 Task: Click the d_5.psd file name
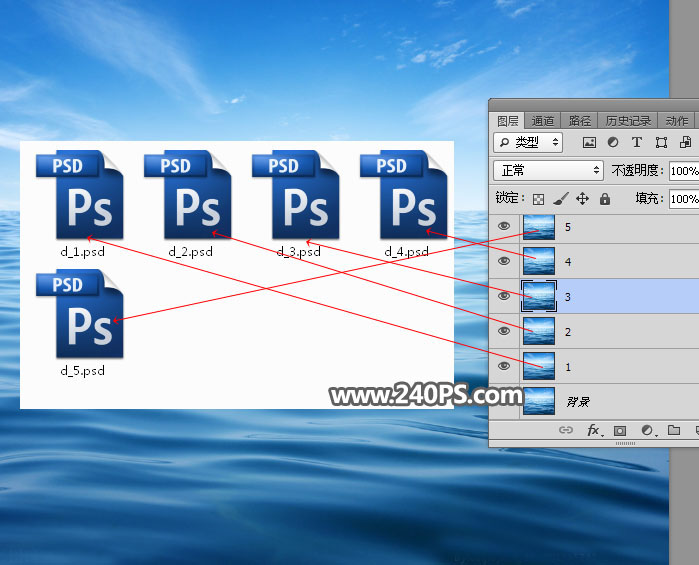click(x=82, y=371)
